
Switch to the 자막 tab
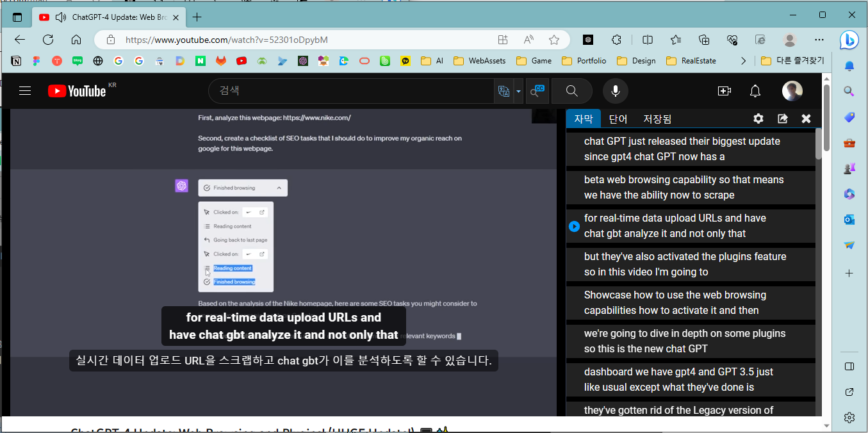tap(584, 119)
